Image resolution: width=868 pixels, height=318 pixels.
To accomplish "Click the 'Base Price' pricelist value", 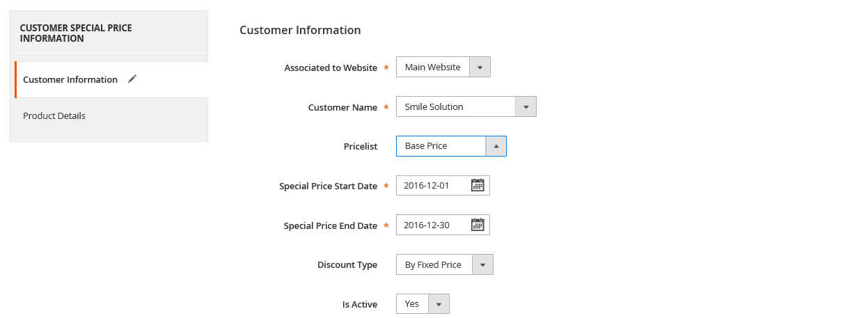I will (439, 146).
